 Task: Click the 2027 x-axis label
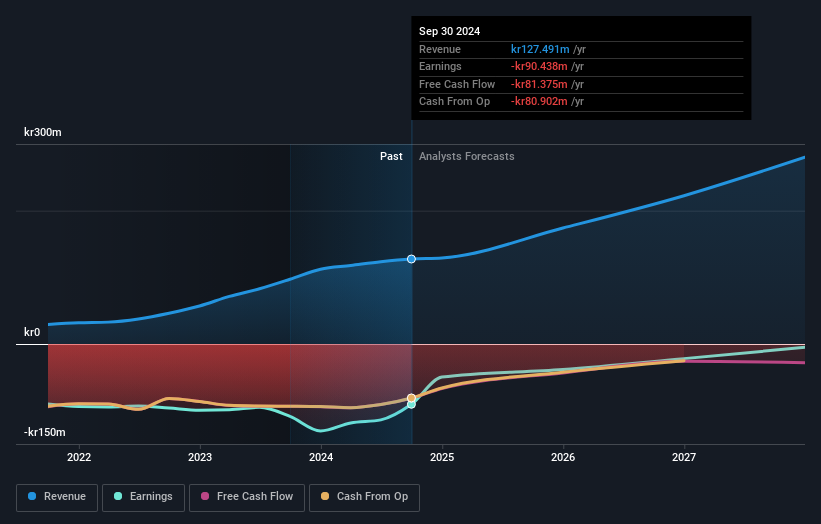(x=684, y=458)
